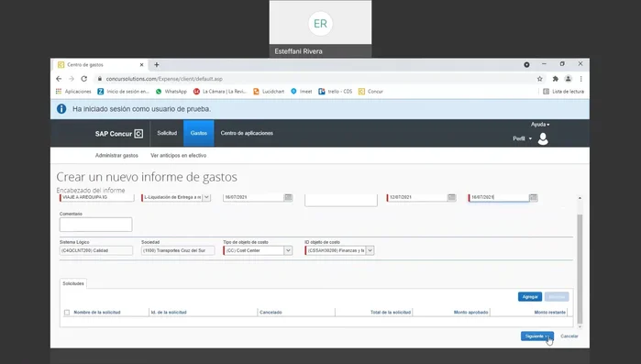Open the WhatsApp bookmark
Screen dimensions: 641x364
point(171,92)
